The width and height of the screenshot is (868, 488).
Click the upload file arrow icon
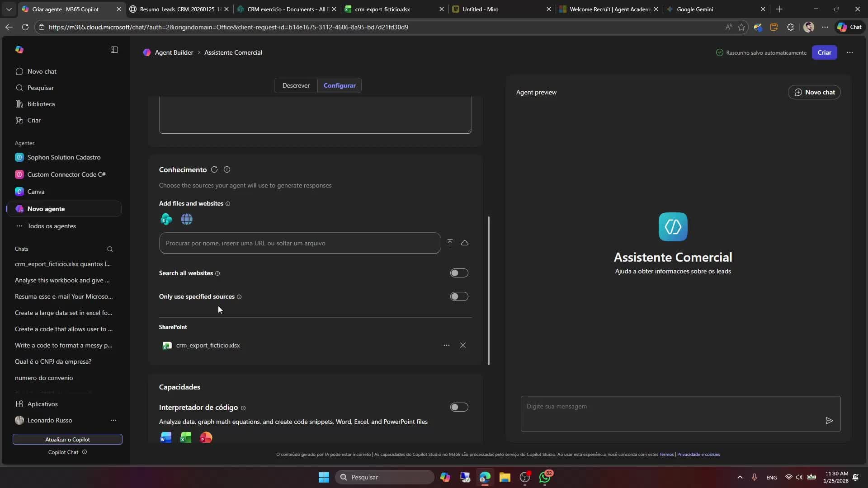(450, 243)
